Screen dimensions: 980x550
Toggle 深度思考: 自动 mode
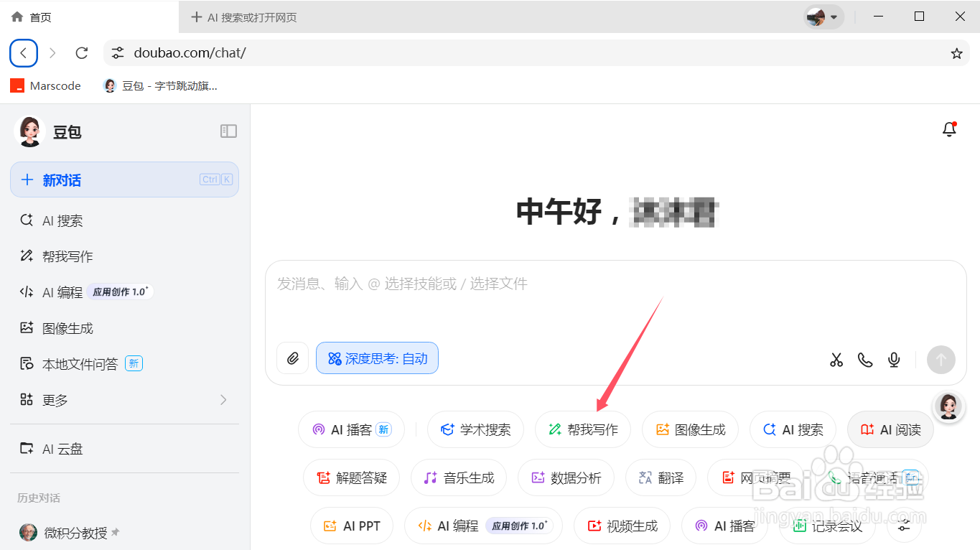[377, 358]
